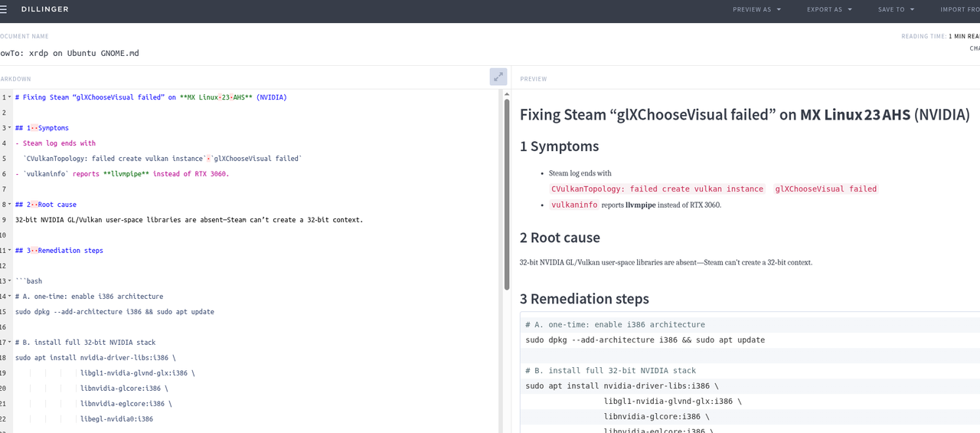Click 'vulkaninfo' code tag in preview
The height and width of the screenshot is (433, 980).
coord(573,205)
